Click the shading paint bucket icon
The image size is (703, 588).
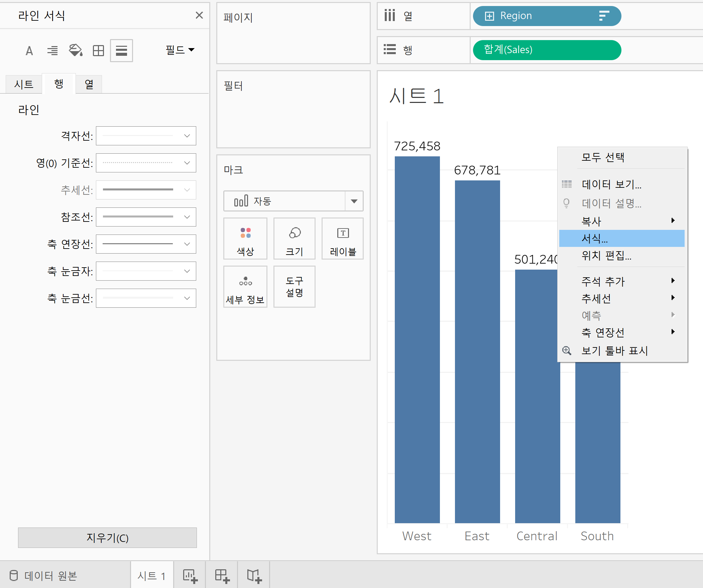(75, 50)
